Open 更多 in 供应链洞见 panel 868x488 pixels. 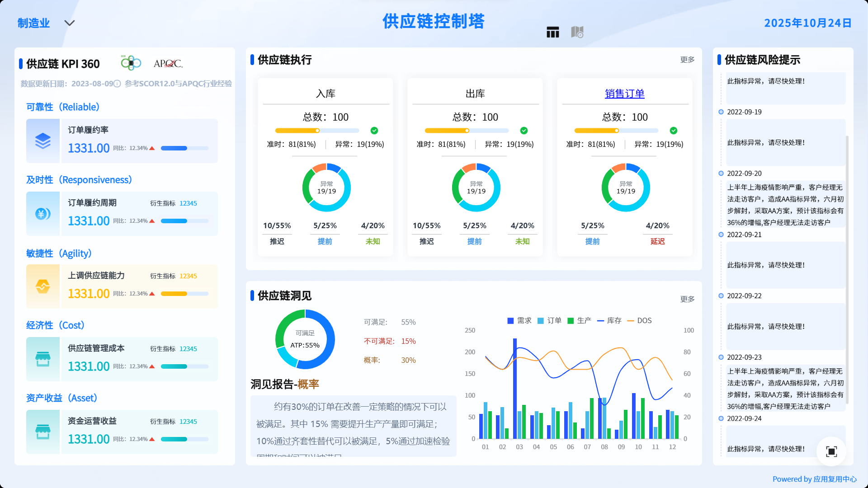click(687, 299)
